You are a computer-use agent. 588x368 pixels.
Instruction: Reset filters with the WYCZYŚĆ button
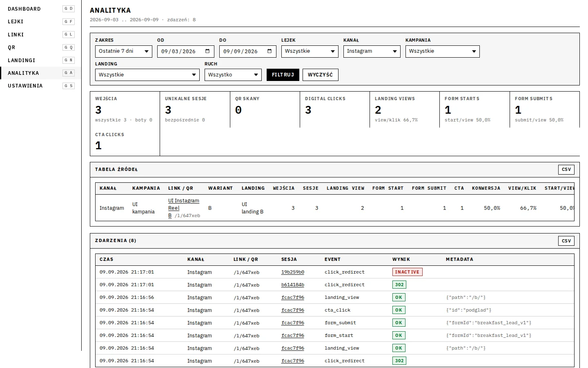point(321,75)
